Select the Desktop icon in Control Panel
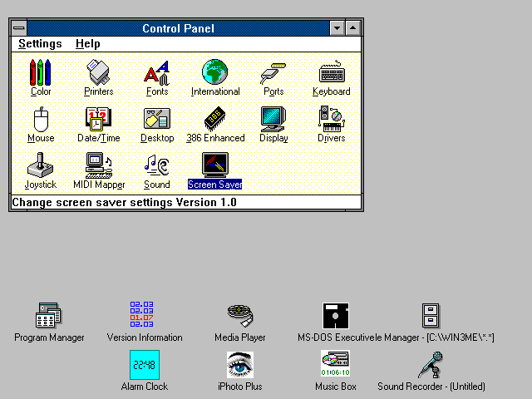 (x=157, y=119)
